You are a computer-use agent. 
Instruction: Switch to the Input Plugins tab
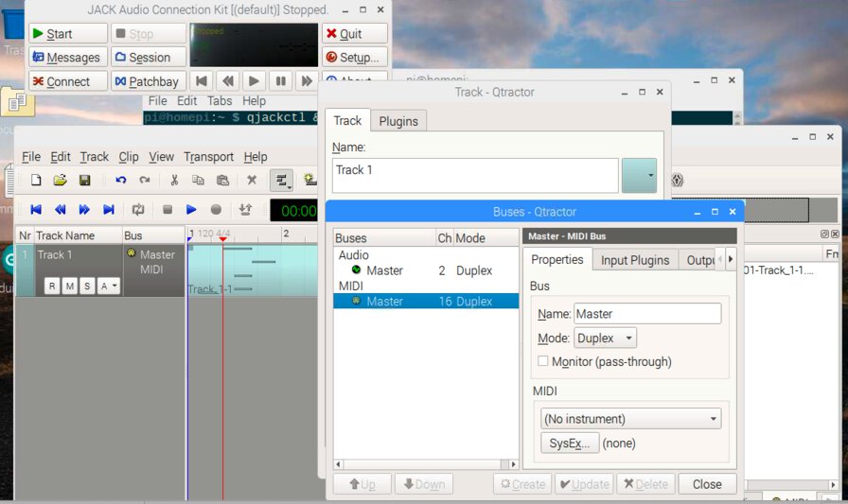(635, 260)
